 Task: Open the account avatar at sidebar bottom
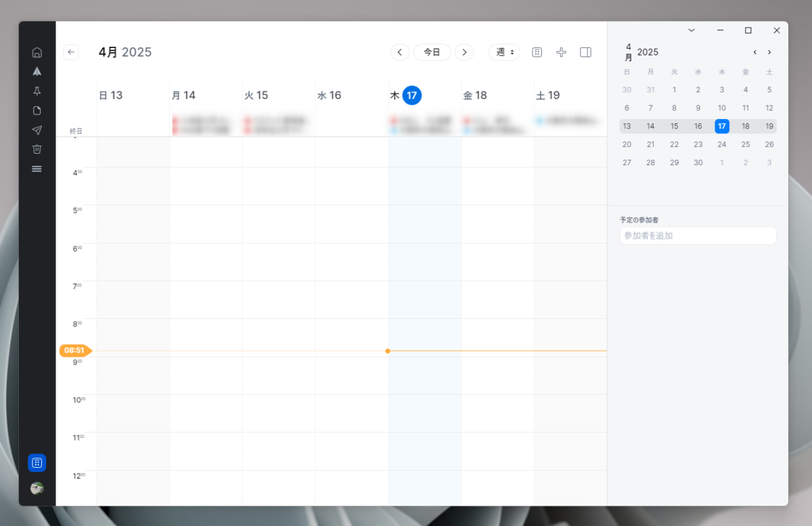[x=37, y=488]
